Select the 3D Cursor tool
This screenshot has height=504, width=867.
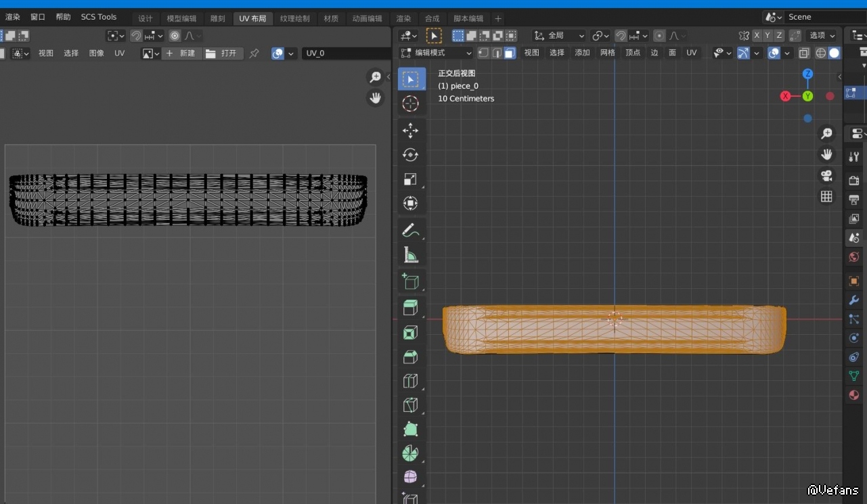(410, 104)
